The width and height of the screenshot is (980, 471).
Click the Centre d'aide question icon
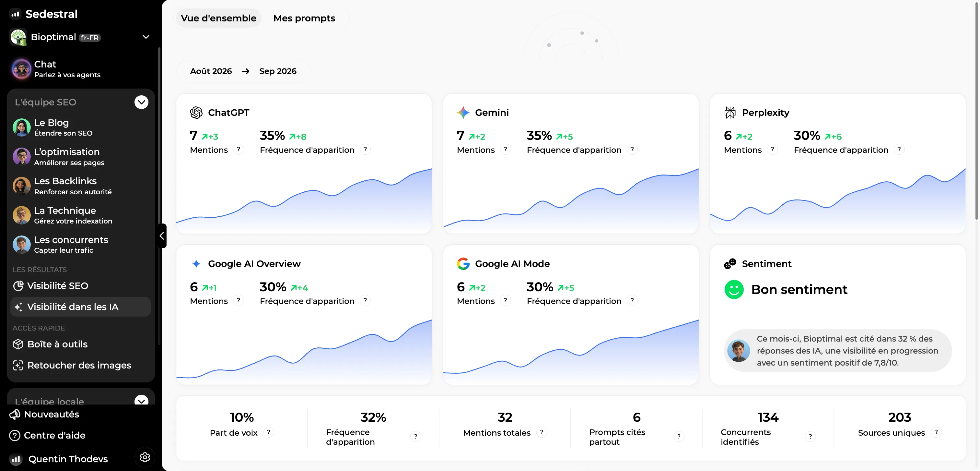tap(15, 435)
